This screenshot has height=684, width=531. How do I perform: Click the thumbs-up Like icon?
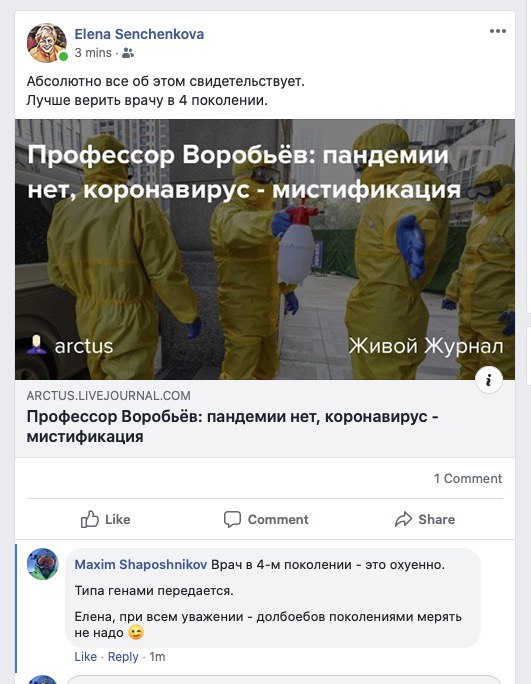[90, 519]
